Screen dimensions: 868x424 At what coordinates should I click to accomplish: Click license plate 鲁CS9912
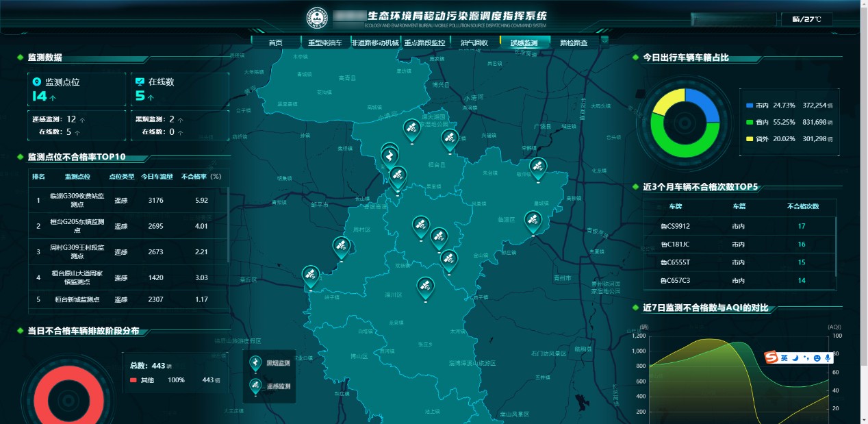(675, 226)
